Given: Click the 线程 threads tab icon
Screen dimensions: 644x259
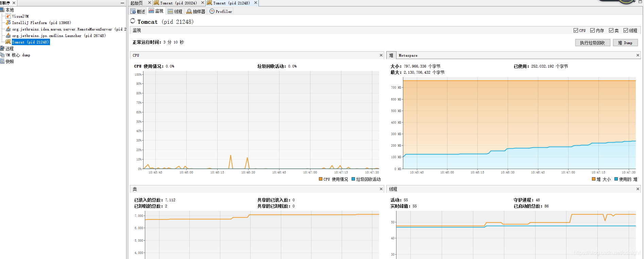Looking at the screenshot, I should click(x=170, y=11).
